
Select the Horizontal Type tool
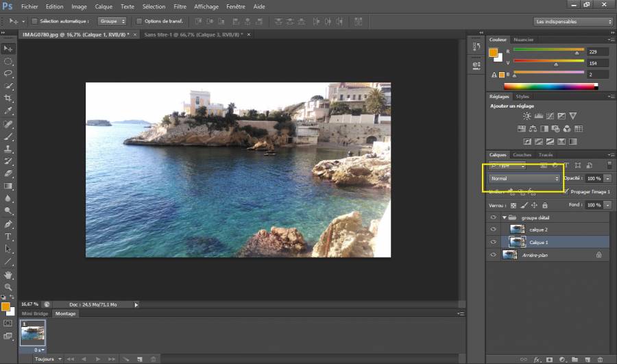pyautogui.click(x=8, y=236)
